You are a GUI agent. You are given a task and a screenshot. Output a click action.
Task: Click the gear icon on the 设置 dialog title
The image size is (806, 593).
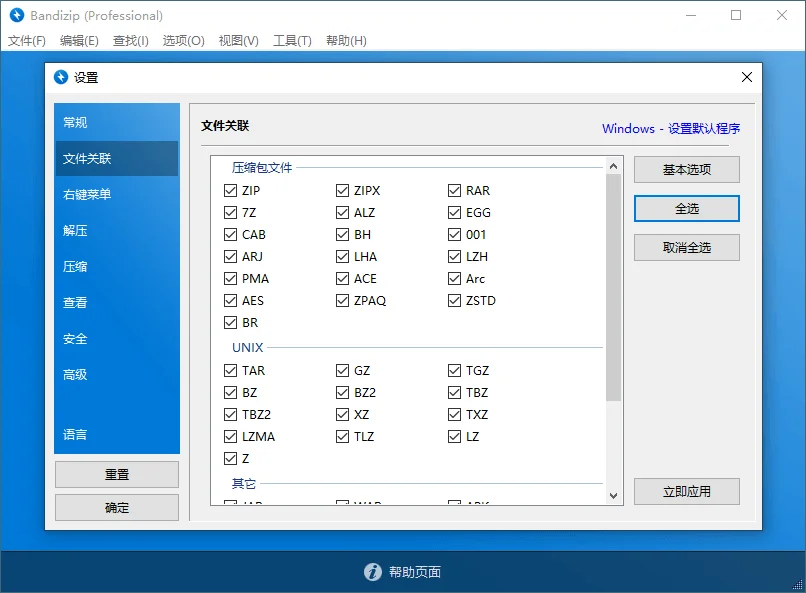coord(62,77)
